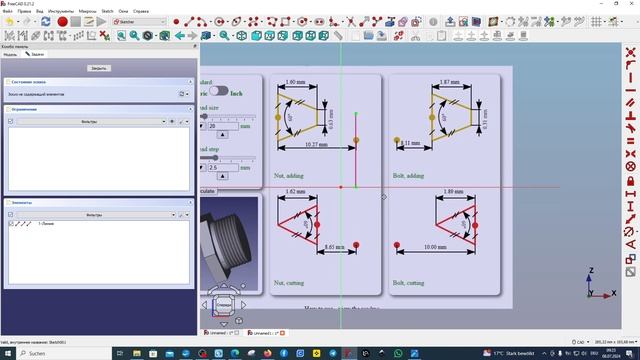Click the Leave sketch icon
Image resolution: width=640 pixels, height=360 pixels.
pyautogui.click(x=450, y=22)
